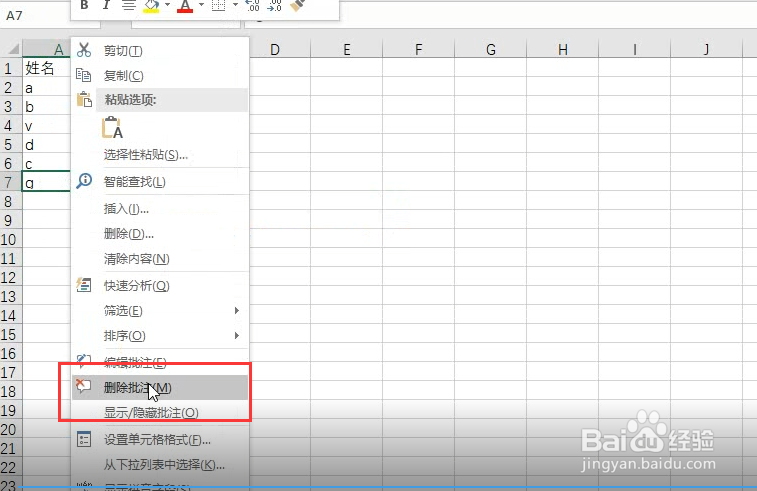The image size is (757, 491).
Task: Toggle bold in the mini toolbar
Action: tap(84, 6)
